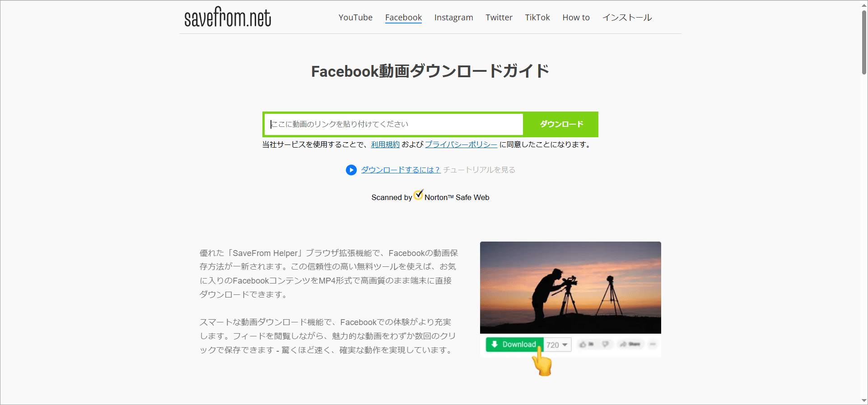
Task: Focus the video link input field
Action: click(394, 124)
